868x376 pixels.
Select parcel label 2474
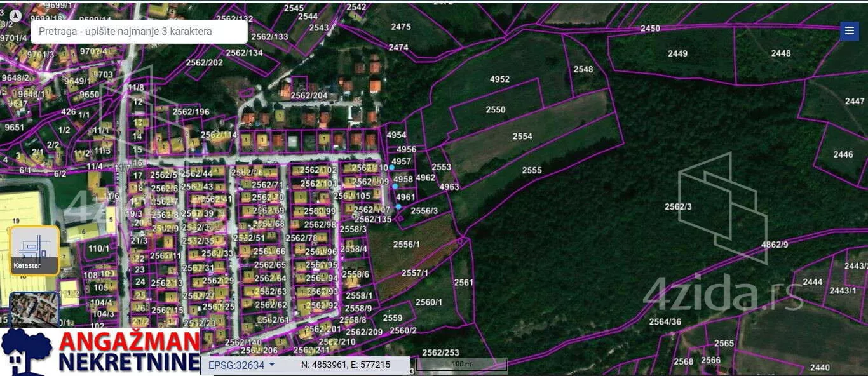tap(398, 48)
